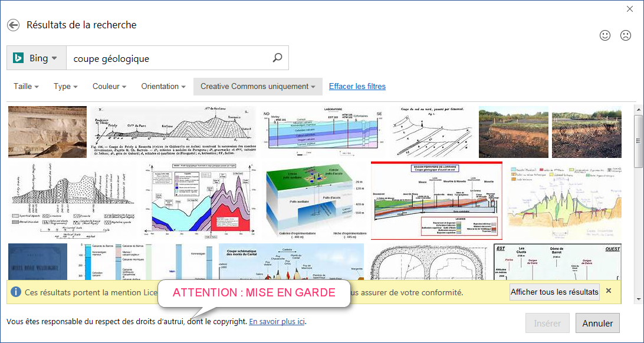Select the Bassin Ferrifère de Lorraine thumbnail
This screenshot has height=343, width=644.
coord(437,200)
